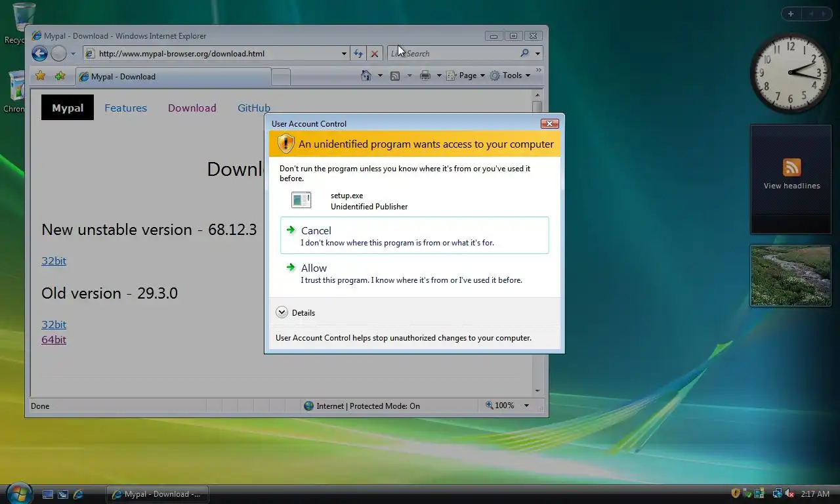Click 32bit link under Old version
The image size is (840, 504).
click(54, 324)
